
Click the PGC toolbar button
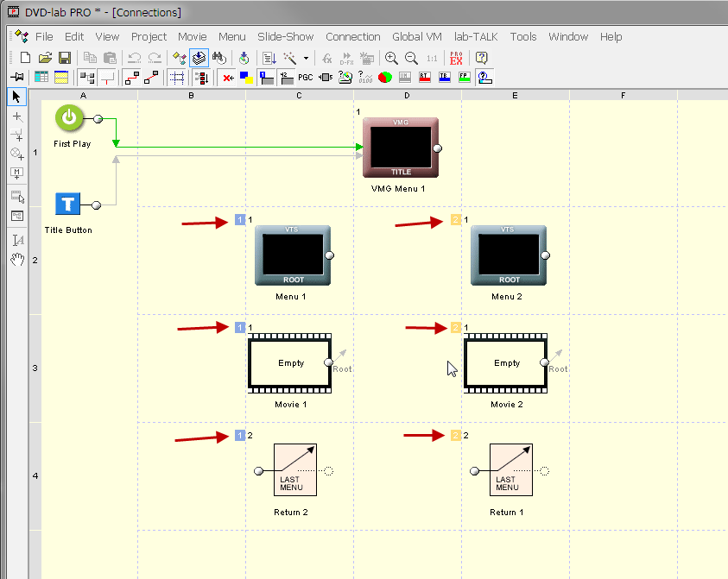(x=305, y=78)
